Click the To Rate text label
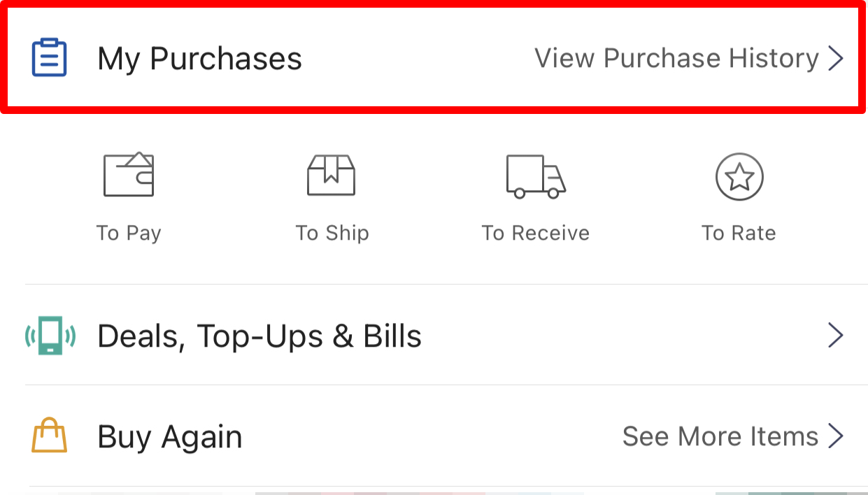 click(x=739, y=233)
